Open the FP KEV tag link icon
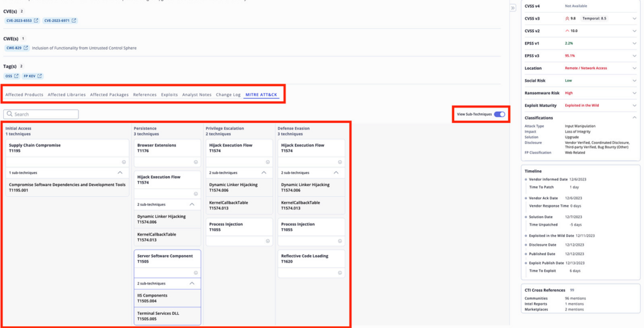Image resolution: width=644 pixels, height=328 pixels. (x=40, y=76)
